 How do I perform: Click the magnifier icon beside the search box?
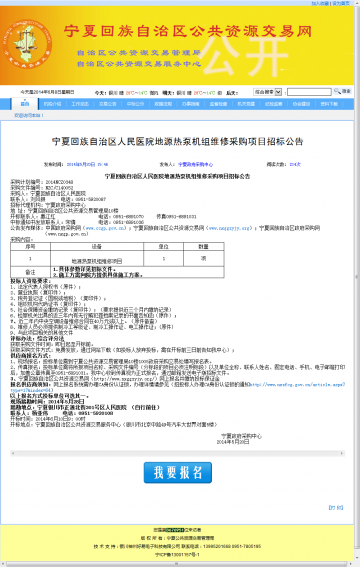coord(337,91)
